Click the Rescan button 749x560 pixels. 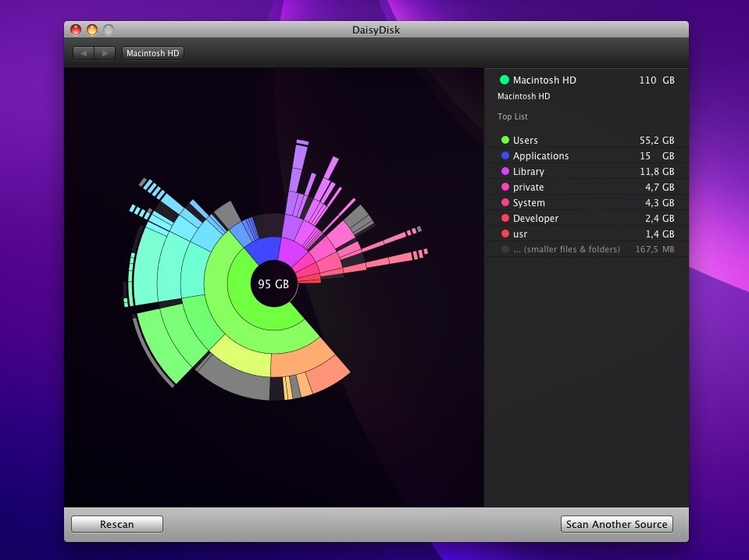pyautogui.click(x=117, y=524)
